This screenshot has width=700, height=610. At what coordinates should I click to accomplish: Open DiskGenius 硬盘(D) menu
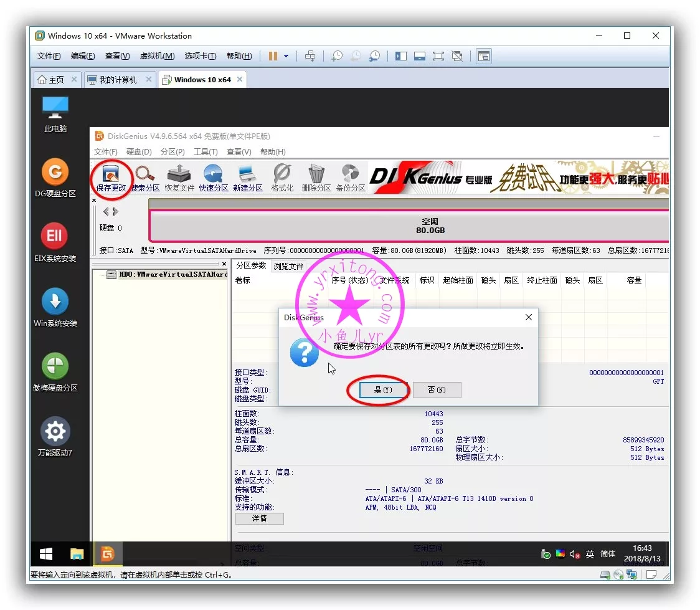click(139, 152)
